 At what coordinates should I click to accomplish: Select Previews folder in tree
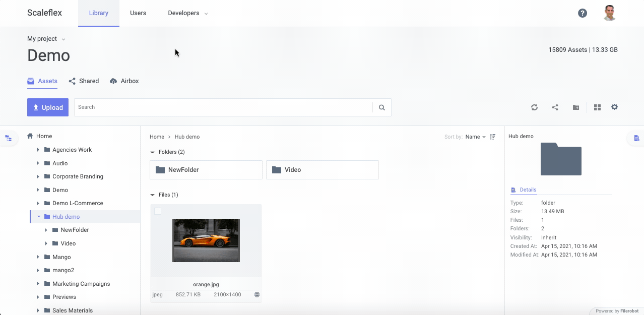coord(64,297)
